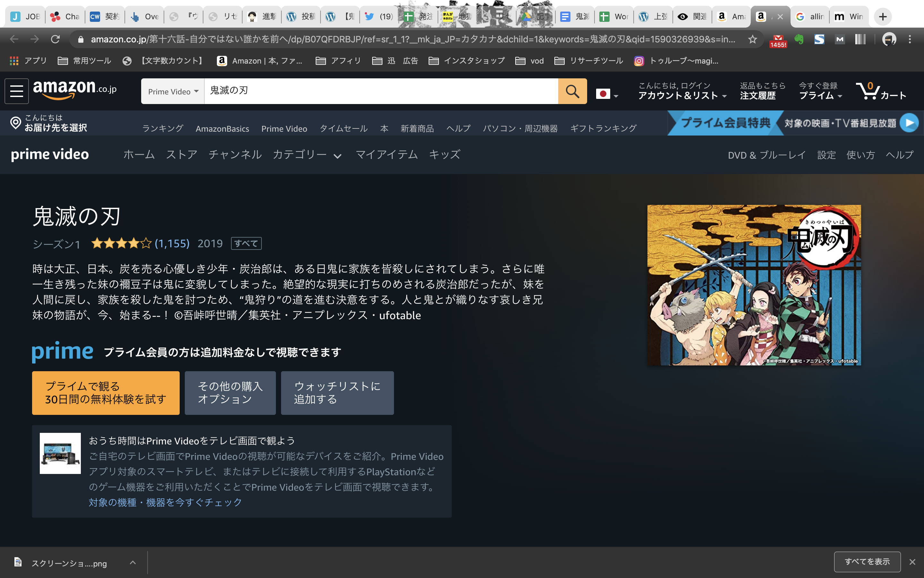Click 対象の機種・機器を今すぐチェック link

(x=165, y=502)
